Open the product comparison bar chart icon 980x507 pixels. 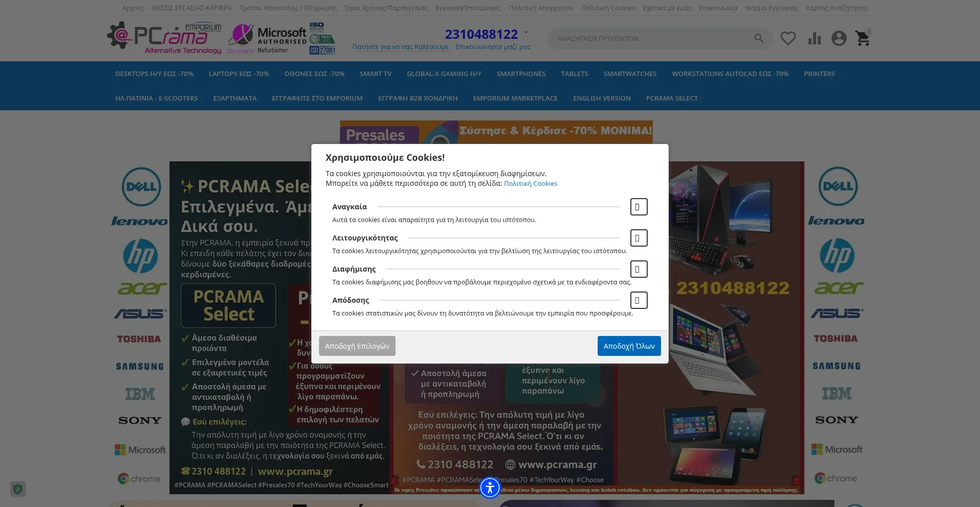coord(814,38)
